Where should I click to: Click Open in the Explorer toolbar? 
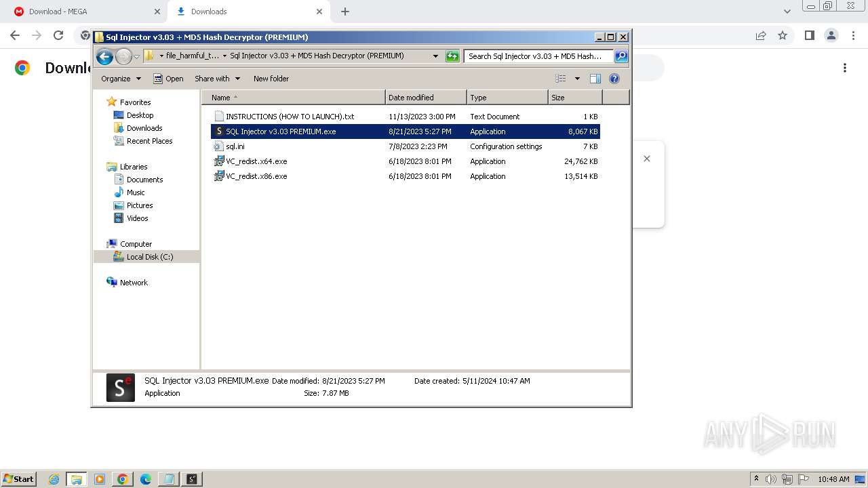(x=168, y=79)
